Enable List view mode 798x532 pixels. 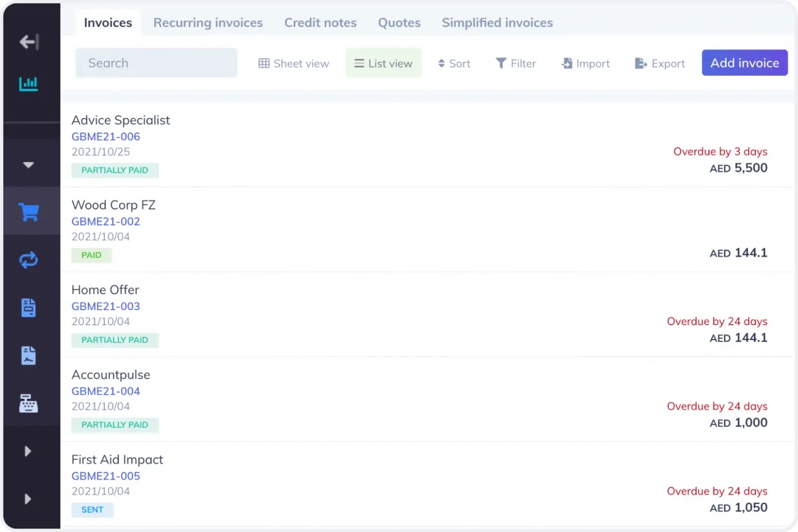point(384,63)
